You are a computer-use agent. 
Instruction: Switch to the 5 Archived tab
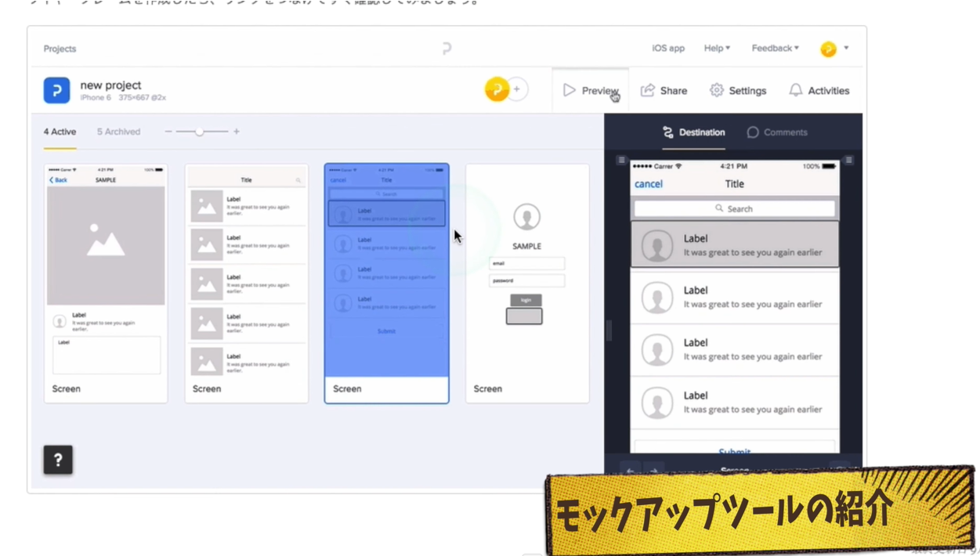(x=118, y=132)
